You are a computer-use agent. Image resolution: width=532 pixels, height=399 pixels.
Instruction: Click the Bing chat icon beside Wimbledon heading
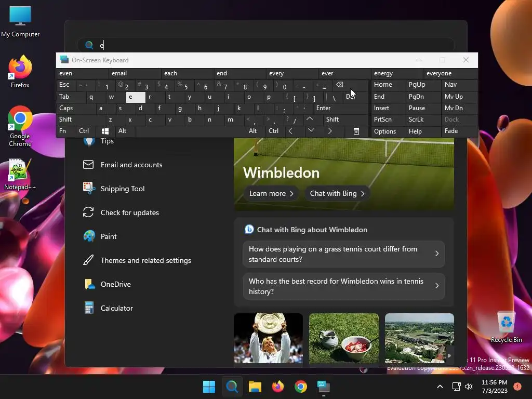(249, 230)
